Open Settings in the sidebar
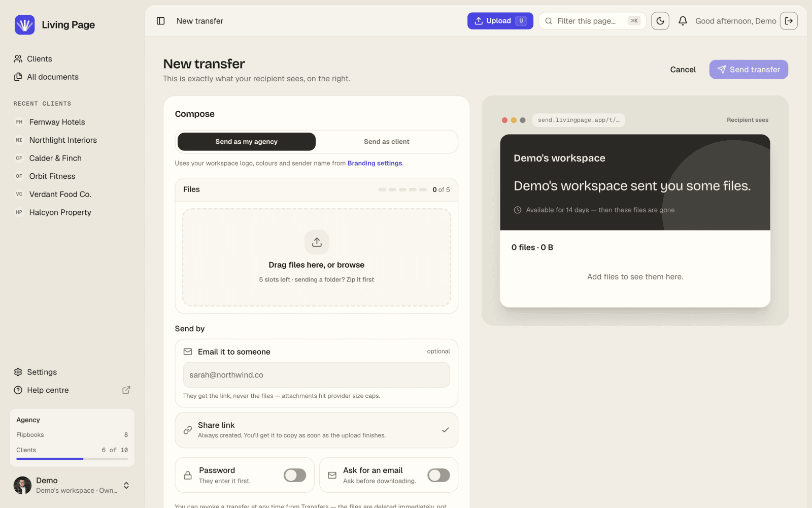812x508 pixels. pyautogui.click(x=72, y=372)
